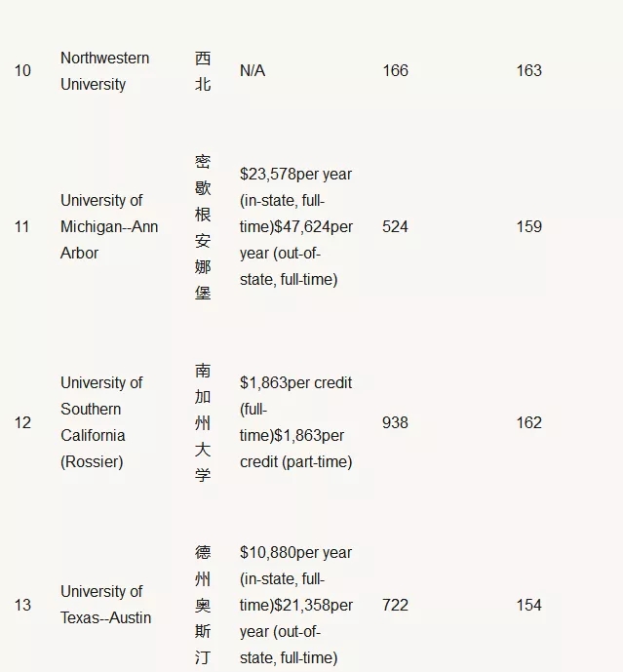Click the 938 enrollment value
This screenshot has height=672, width=623.
395,423
